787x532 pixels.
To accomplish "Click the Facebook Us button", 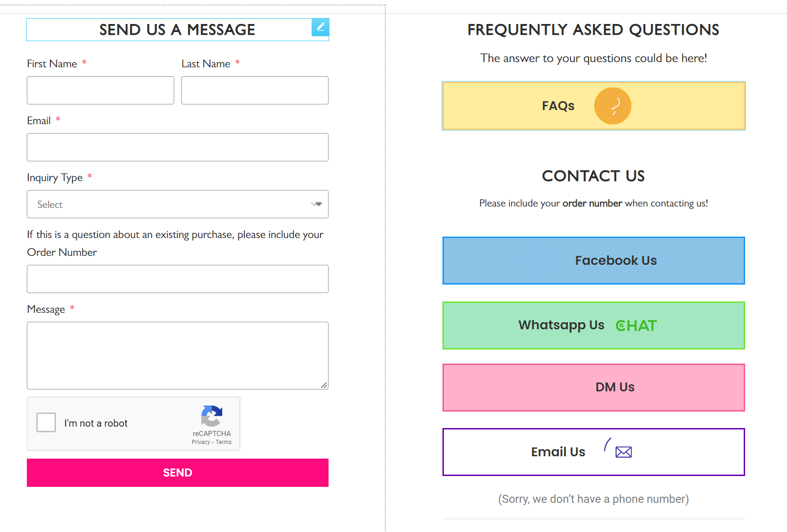I will [594, 261].
